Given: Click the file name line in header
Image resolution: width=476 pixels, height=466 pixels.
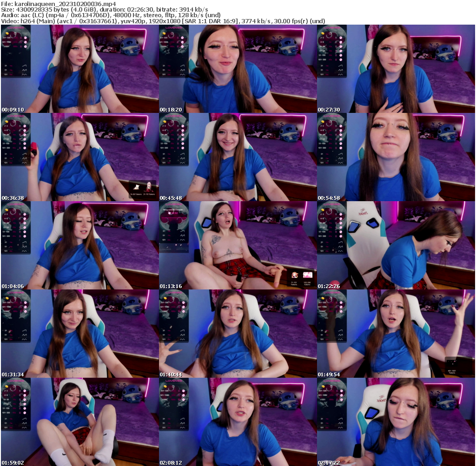Looking at the screenshot, I should tap(59, 4).
